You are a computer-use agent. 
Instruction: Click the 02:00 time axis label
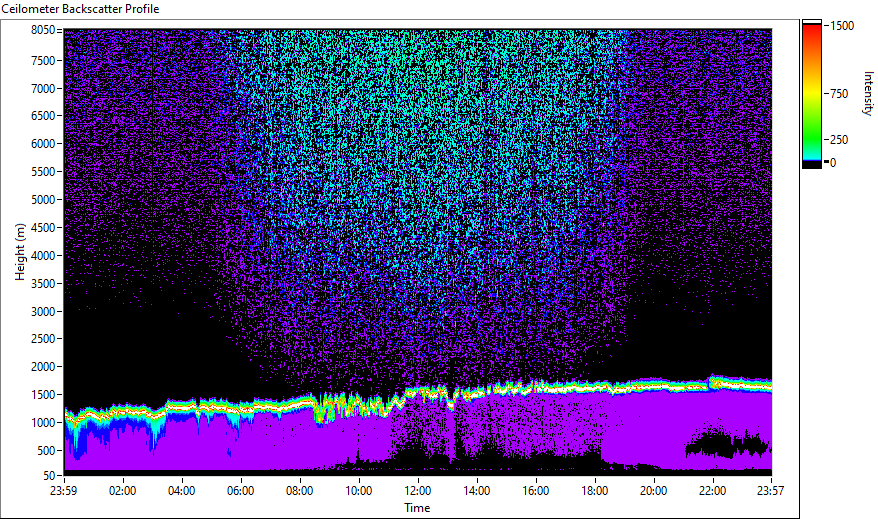tap(123, 491)
